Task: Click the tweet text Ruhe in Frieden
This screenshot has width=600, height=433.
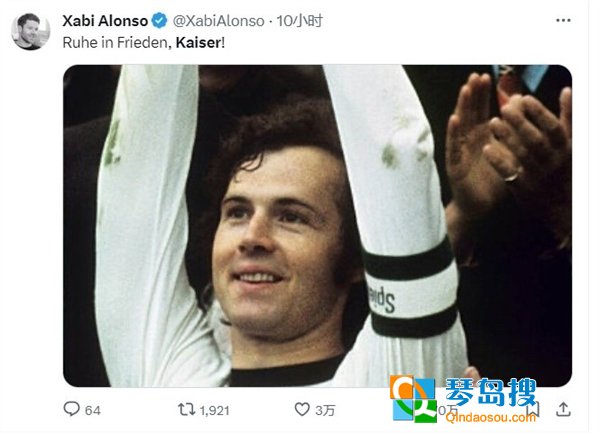Action: tap(115, 42)
